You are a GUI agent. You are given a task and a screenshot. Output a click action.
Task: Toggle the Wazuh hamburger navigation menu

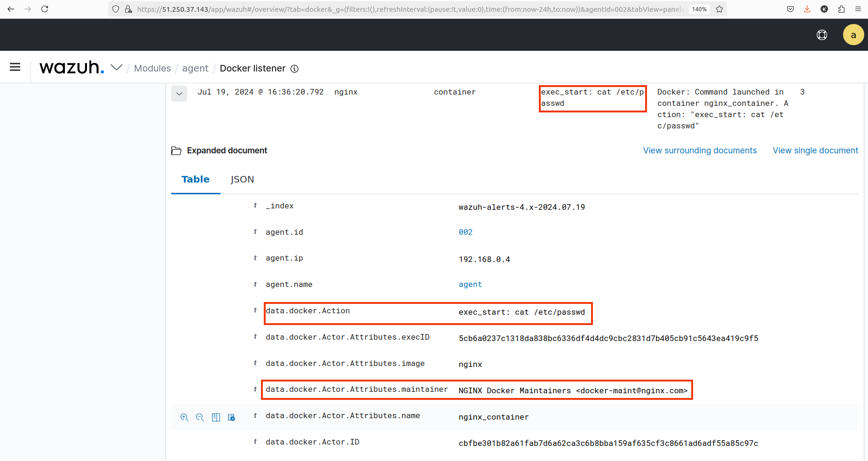coord(15,67)
